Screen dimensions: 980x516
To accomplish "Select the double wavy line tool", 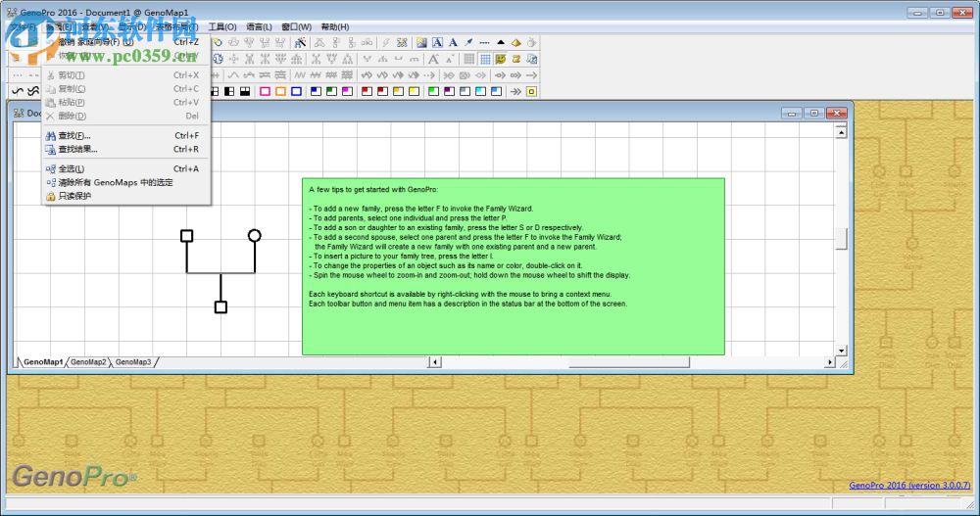I will [32, 91].
